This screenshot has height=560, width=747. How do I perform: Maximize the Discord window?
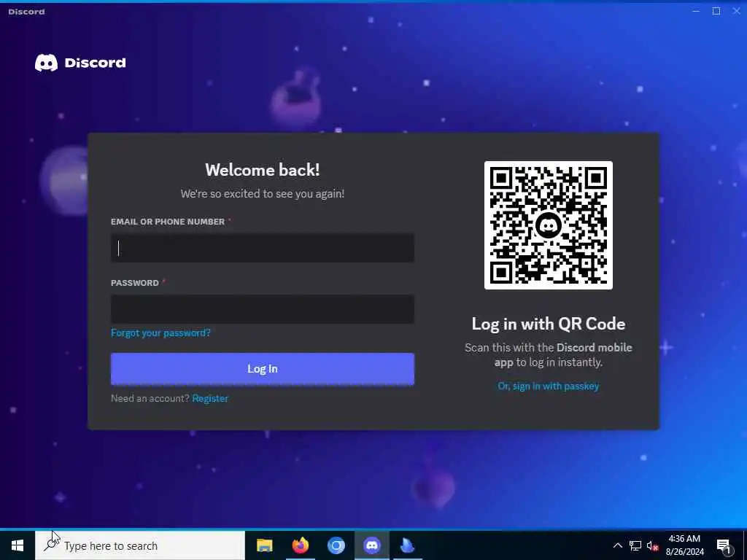coord(716,11)
